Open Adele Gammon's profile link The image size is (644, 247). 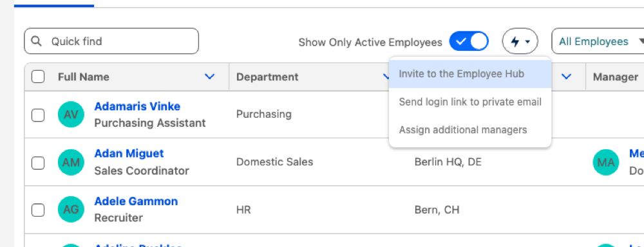[x=136, y=201]
